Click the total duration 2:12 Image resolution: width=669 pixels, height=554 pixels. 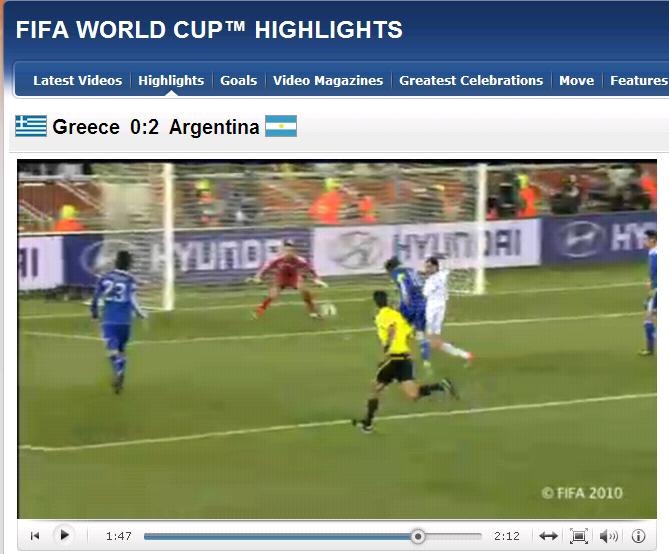tap(506, 536)
